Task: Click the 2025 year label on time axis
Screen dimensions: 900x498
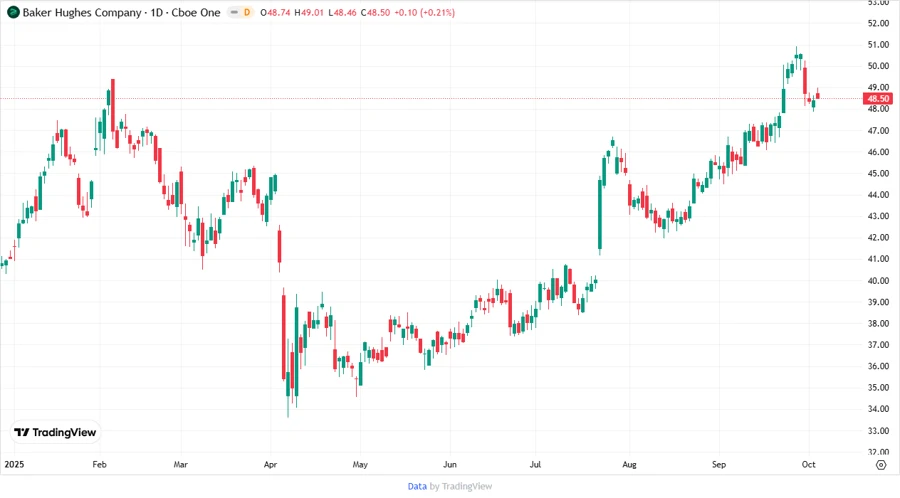Action: tap(14, 465)
